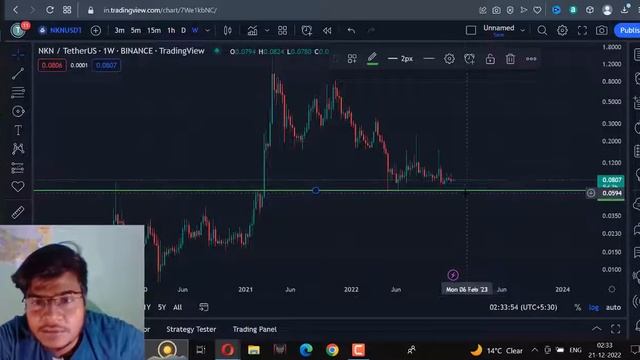Set chart range to All
640x360 pixels.
tap(178, 307)
